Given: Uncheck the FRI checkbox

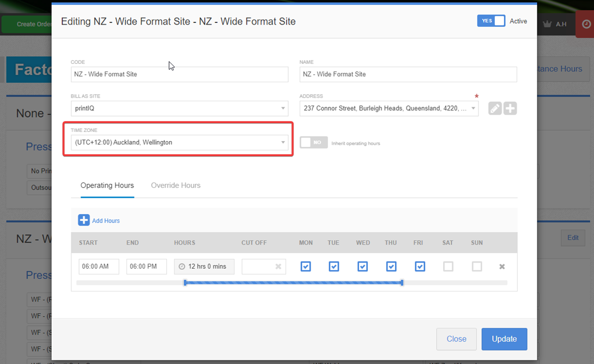Looking at the screenshot, I should 420,266.
